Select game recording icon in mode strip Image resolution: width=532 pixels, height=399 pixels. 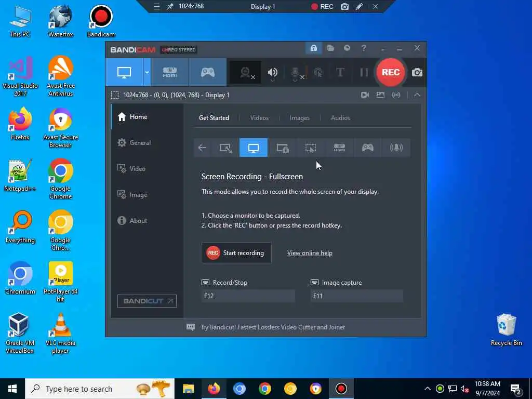pos(368,148)
